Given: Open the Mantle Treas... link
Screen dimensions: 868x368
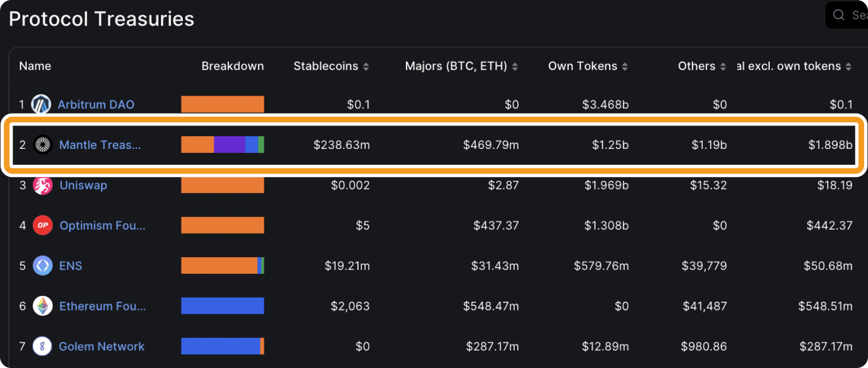Looking at the screenshot, I should (x=100, y=145).
